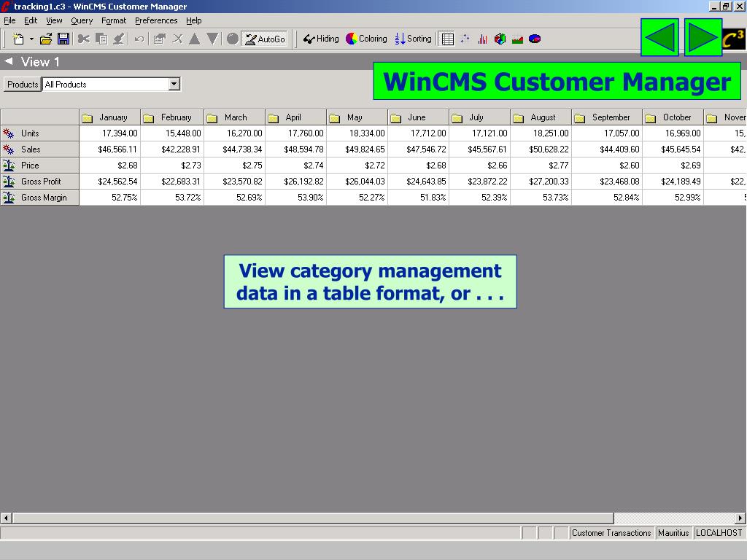Click the downward triangle toolbar icon
Image resolution: width=747 pixels, height=560 pixels.
coord(212,39)
